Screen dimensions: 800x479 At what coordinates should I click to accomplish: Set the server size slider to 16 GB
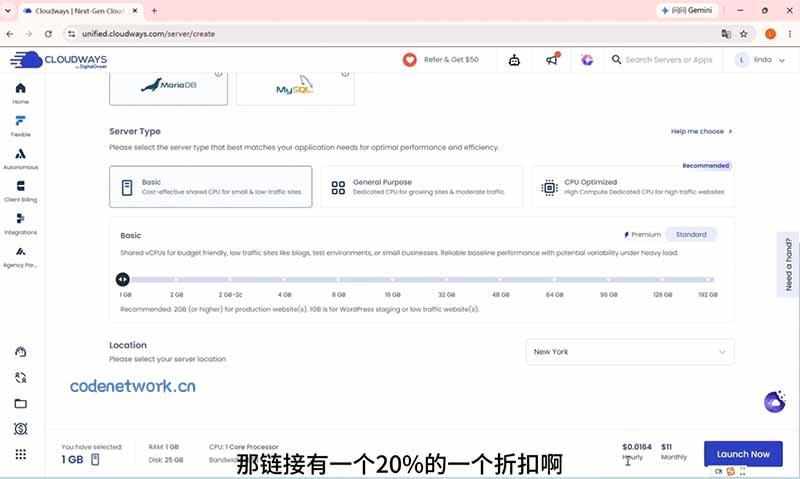click(x=392, y=280)
